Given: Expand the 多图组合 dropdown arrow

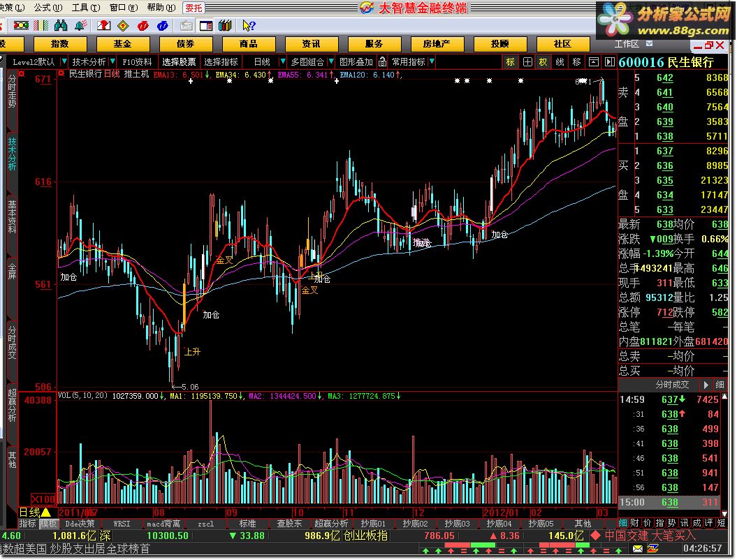Looking at the screenshot, I should [331, 61].
